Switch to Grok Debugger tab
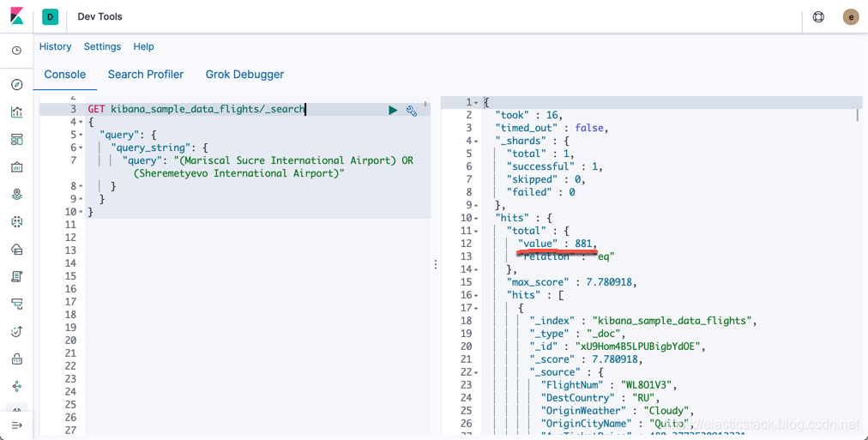Screen dimensions: 868x440 (244, 74)
